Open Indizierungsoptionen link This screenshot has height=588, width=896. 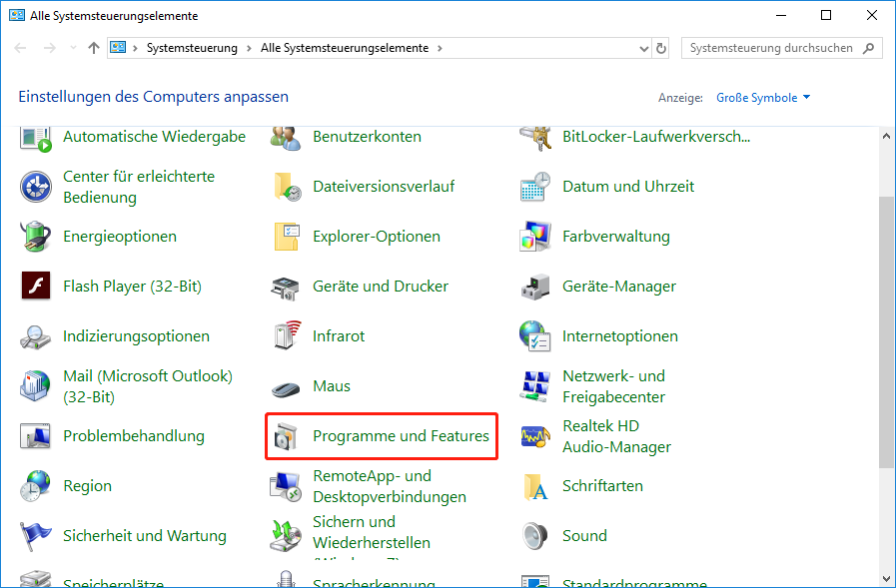pyautogui.click(x=136, y=336)
